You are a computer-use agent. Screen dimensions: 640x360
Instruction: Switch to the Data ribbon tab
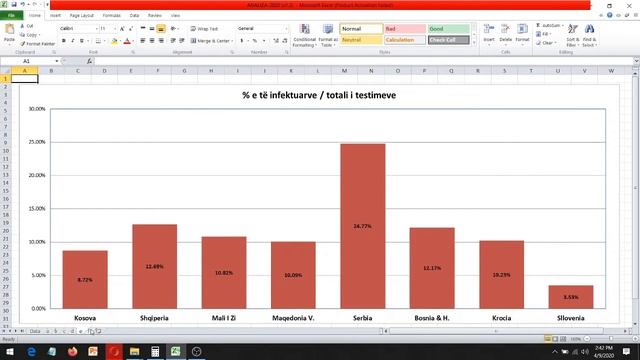134,16
